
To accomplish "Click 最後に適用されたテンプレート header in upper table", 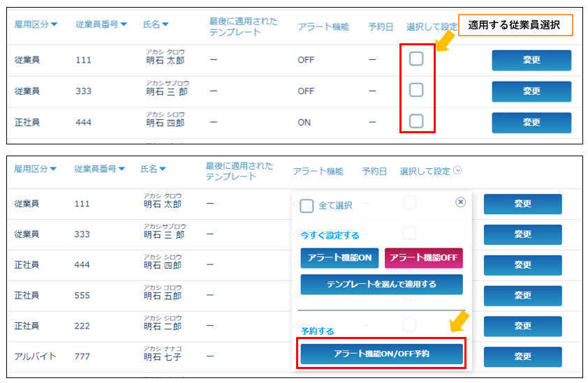I will pos(244,27).
